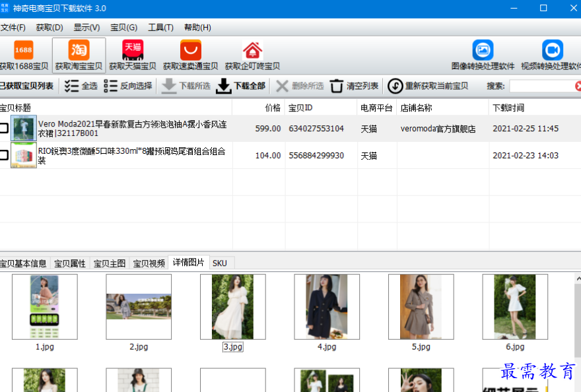The height and width of the screenshot is (392, 581).
Task: Sort by 电商平台 column header
Action: (377, 108)
